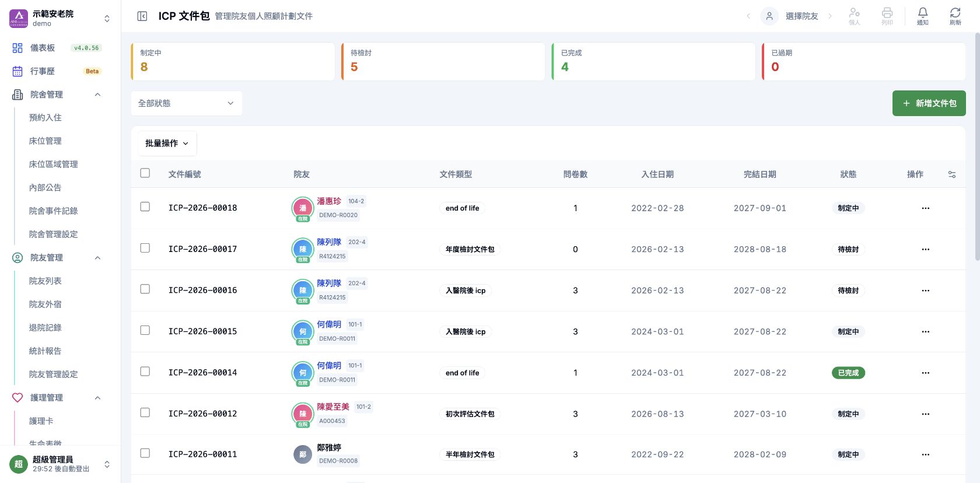Click the 新增文件包 button

click(929, 103)
